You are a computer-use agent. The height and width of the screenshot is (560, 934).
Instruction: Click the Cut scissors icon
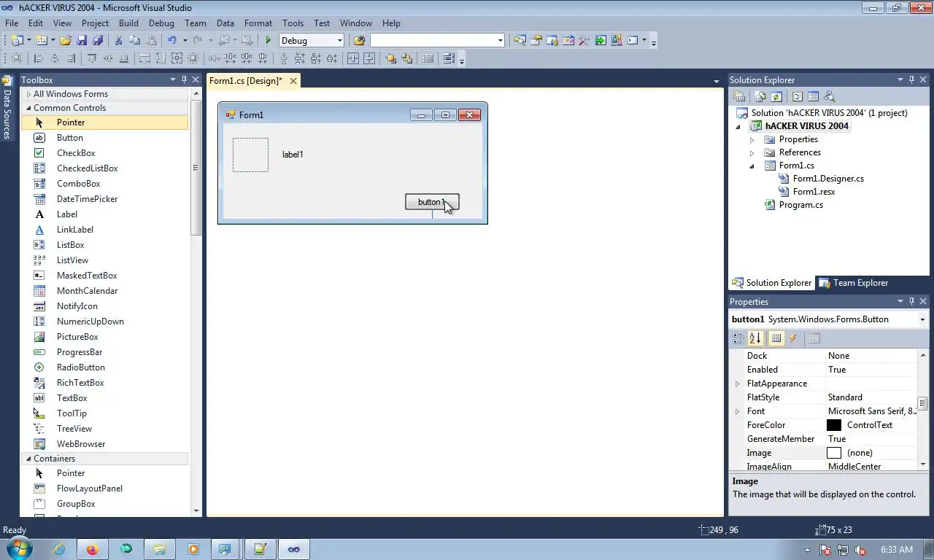coord(118,41)
